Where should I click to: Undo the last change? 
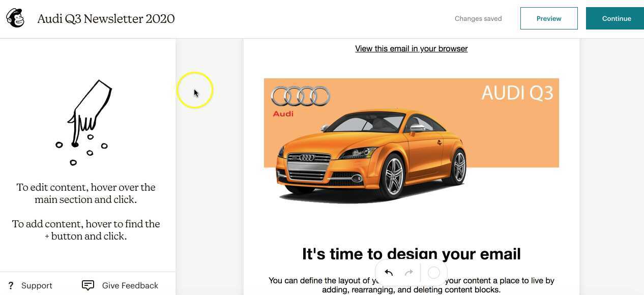389,273
